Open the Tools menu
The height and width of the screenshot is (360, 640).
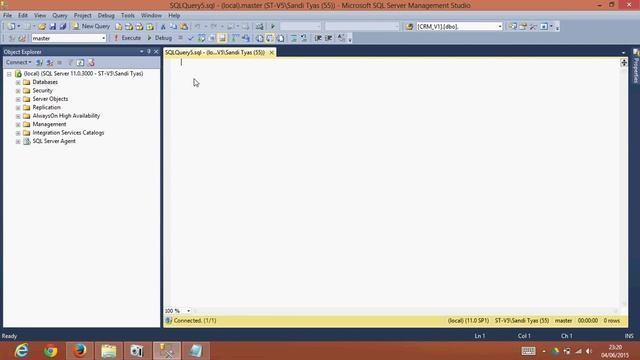(x=128, y=15)
